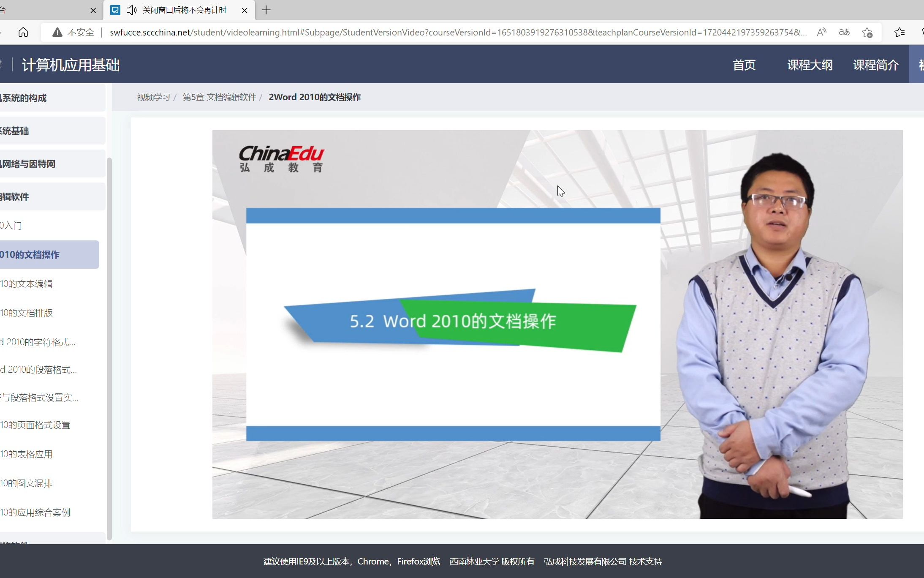Close the first browser tab
924x578 pixels.
[x=93, y=11]
